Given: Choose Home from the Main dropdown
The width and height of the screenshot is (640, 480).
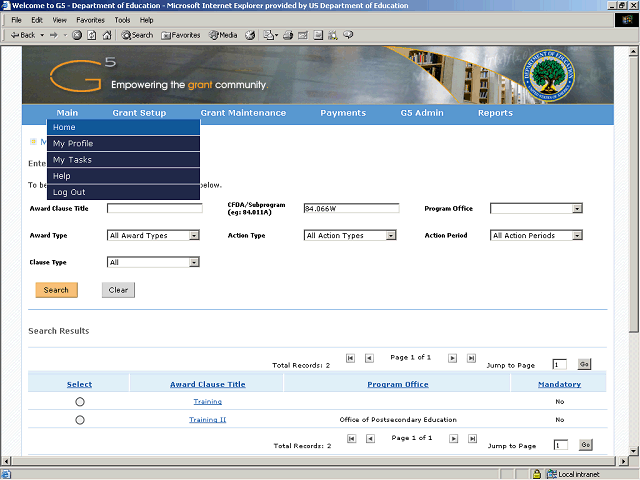Looking at the screenshot, I should (124, 127).
